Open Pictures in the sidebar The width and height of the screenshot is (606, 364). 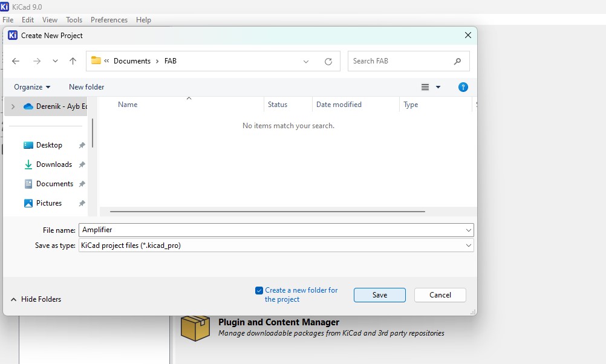tap(42, 203)
